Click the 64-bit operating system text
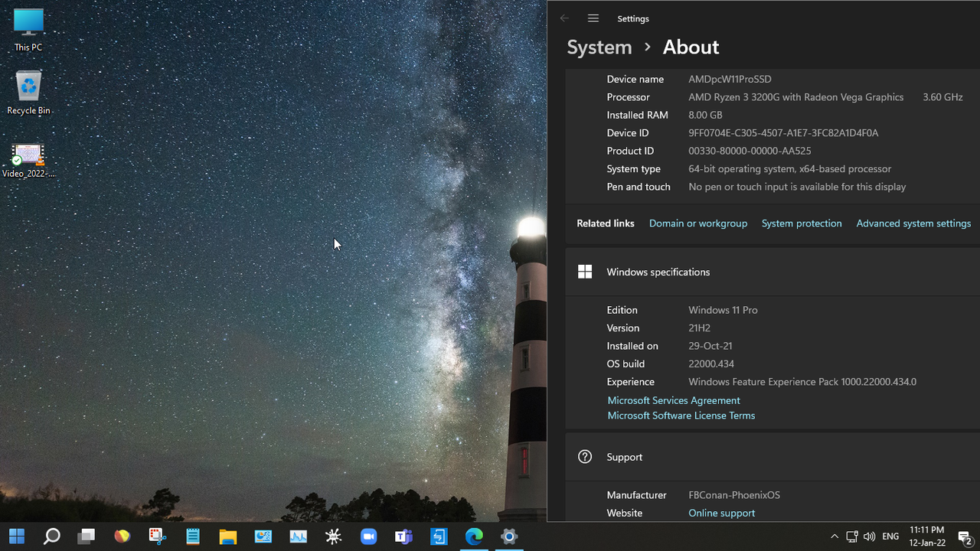This screenshot has height=551, width=980. pyautogui.click(x=790, y=169)
